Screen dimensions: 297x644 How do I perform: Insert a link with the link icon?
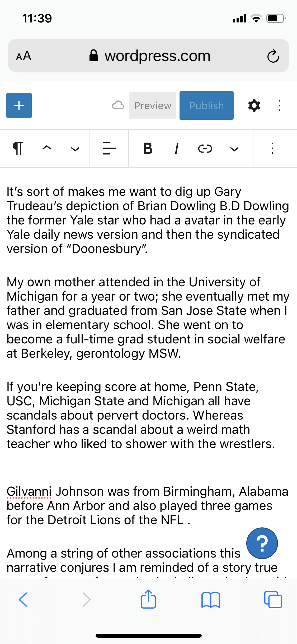pyautogui.click(x=205, y=149)
